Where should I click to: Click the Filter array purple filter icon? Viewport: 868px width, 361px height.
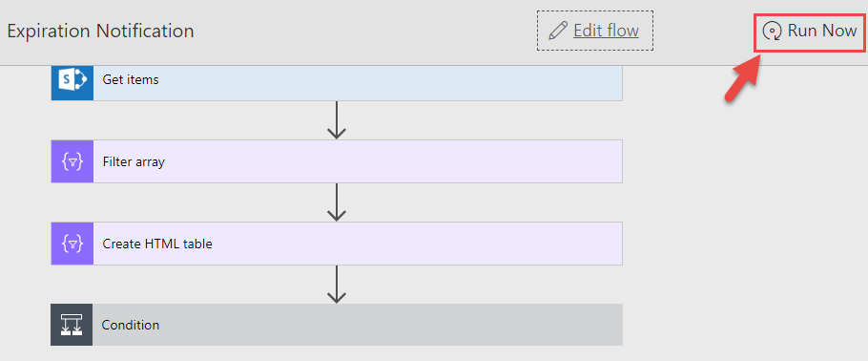pos(72,161)
